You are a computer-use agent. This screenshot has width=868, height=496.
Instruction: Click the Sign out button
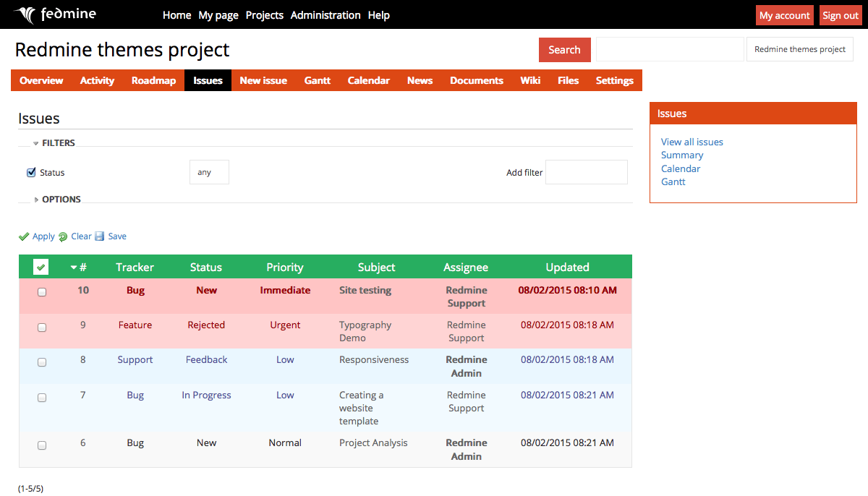tap(841, 15)
